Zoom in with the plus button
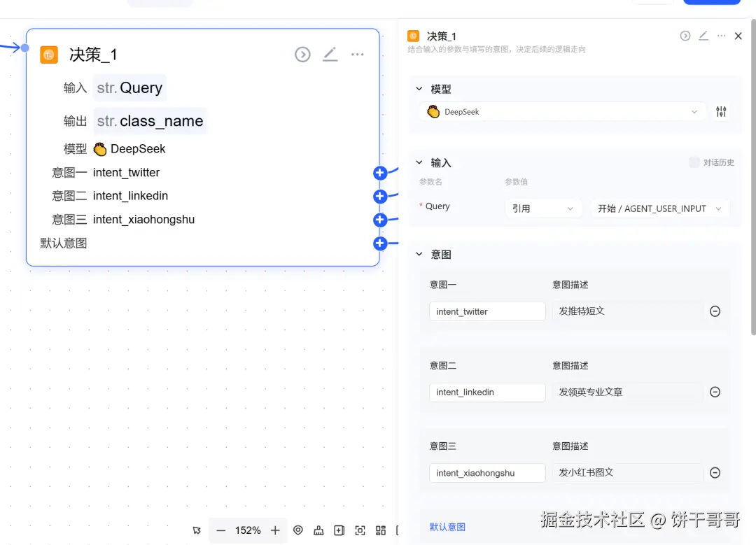 click(x=275, y=530)
